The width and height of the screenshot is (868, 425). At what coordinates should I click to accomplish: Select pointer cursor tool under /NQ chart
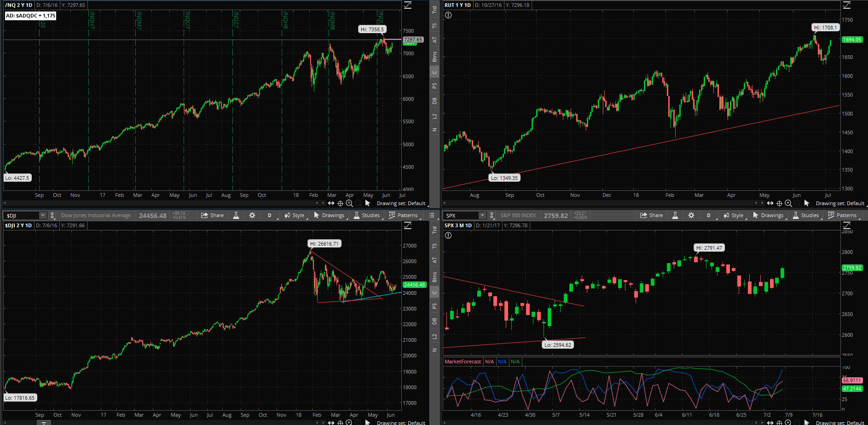tap(367, 203)
